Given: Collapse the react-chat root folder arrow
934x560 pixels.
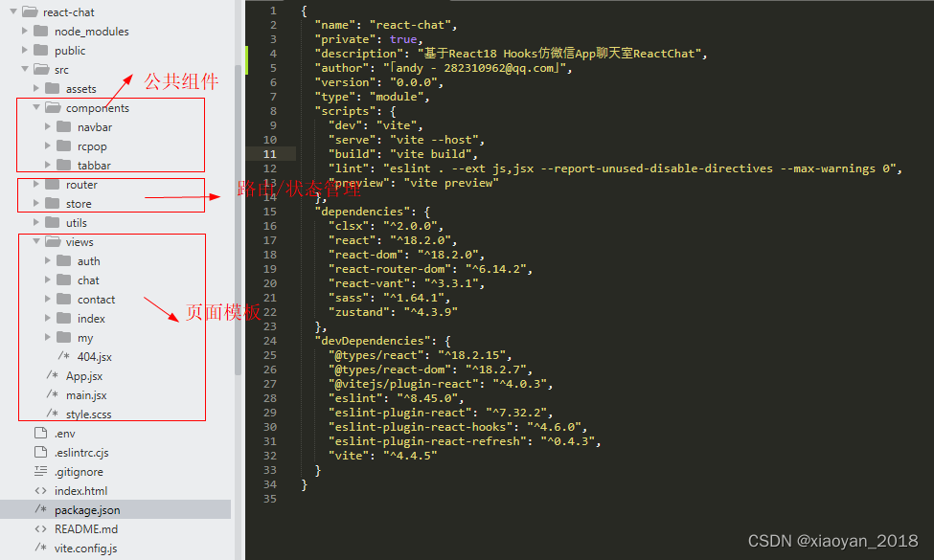Looking at the screenshot, I should click(13, 11).
